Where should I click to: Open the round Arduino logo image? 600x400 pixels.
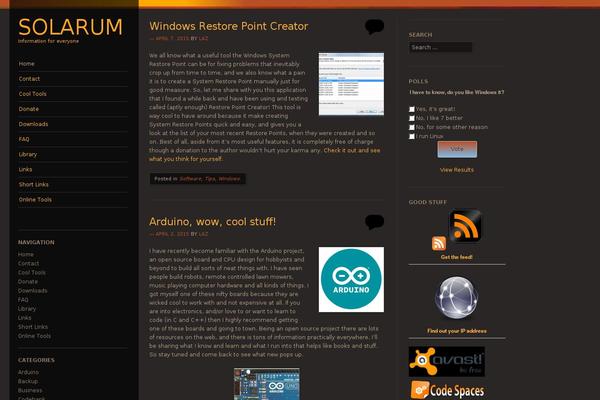(x=351, y=279)
